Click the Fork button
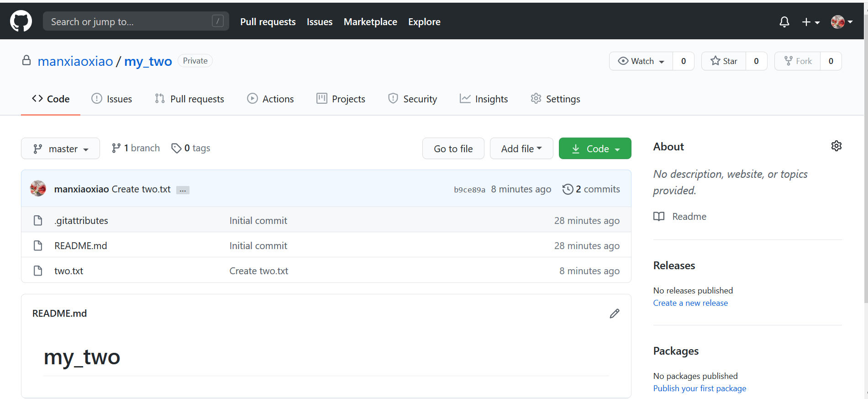The width and height of the screenshot is (868, 399). [798, 61]
